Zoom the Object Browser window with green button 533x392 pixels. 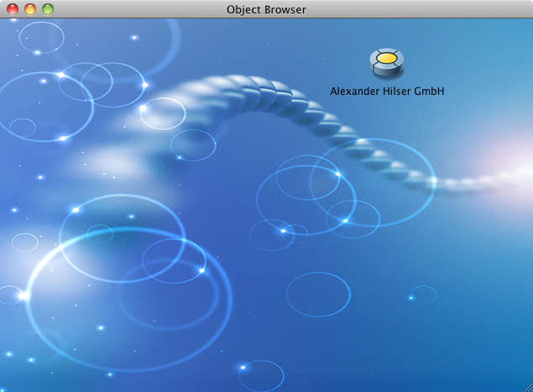click(x=48, y=9)
